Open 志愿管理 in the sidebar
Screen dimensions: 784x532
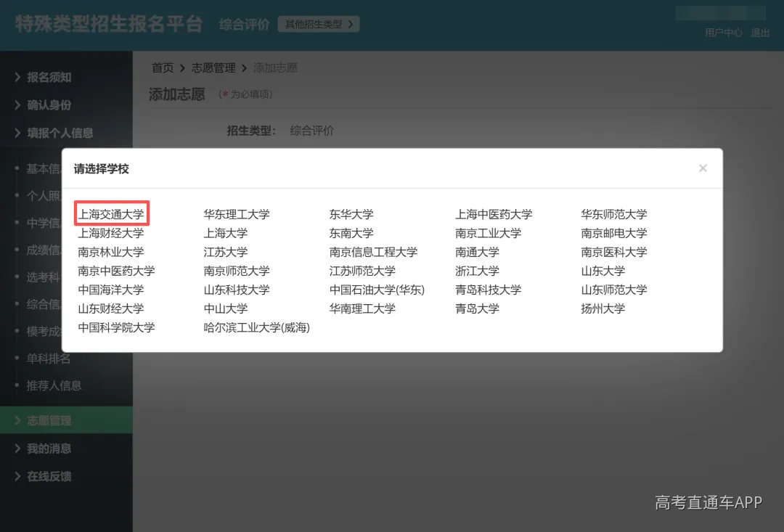(x=66, y=420)
